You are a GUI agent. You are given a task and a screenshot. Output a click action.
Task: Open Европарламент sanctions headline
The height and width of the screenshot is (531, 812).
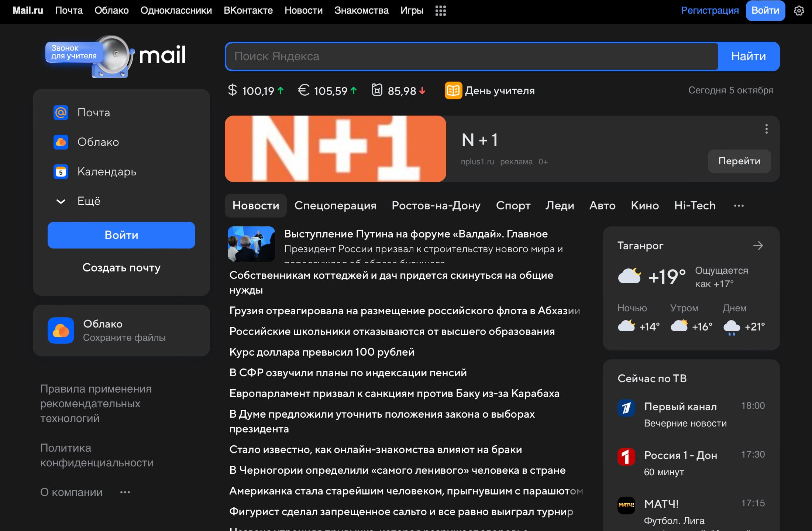click(394, 393)
